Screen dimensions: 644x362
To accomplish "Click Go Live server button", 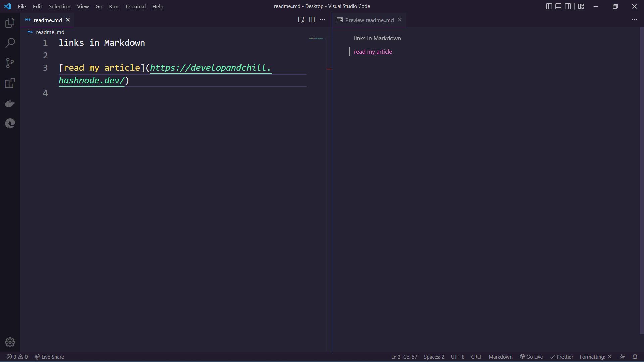I will [x=531, y=357].
